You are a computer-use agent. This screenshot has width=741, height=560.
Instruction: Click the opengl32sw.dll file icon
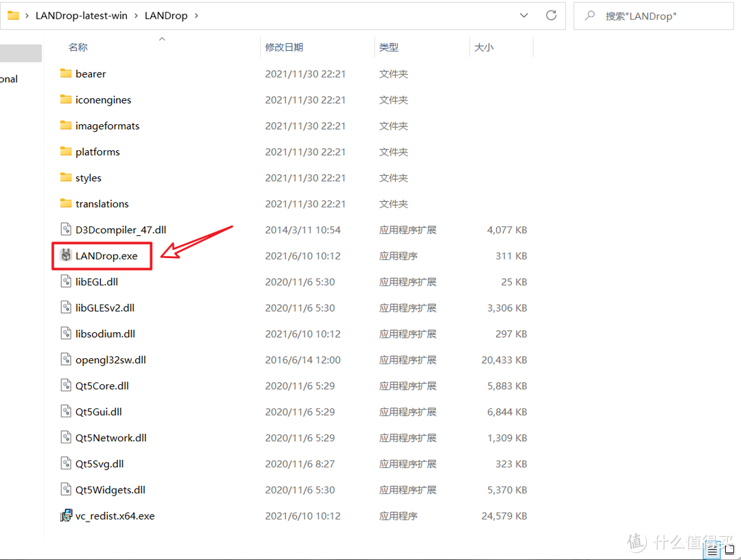coord(66,360)
